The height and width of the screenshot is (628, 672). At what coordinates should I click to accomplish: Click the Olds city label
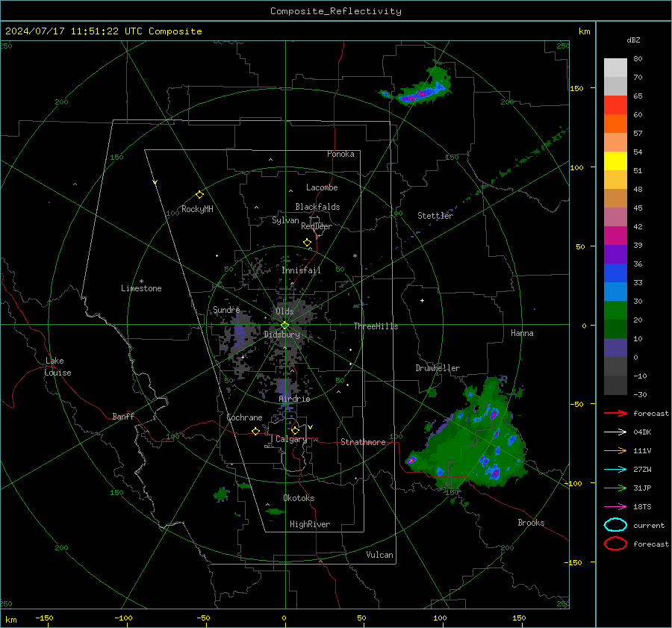tap(284, 311)
